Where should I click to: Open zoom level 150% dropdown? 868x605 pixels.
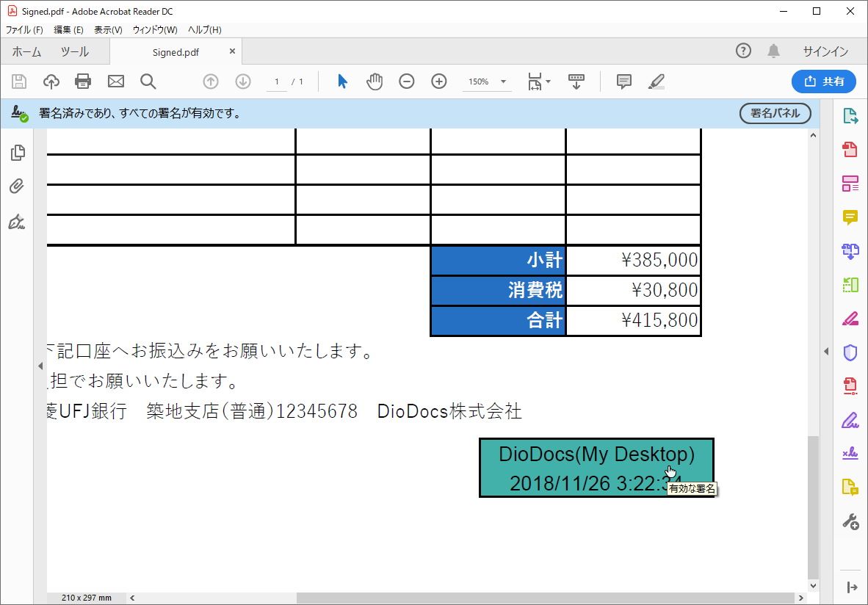point(487,81)
